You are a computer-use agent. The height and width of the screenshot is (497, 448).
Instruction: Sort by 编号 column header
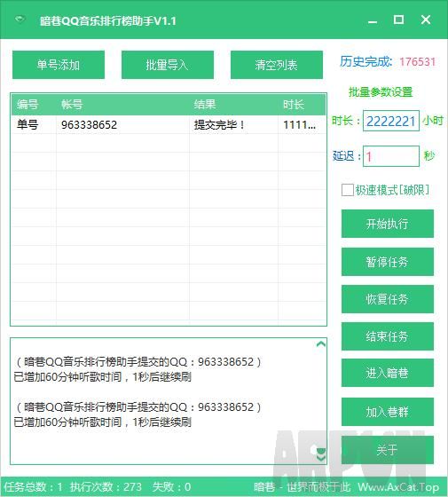pos(34,105)
